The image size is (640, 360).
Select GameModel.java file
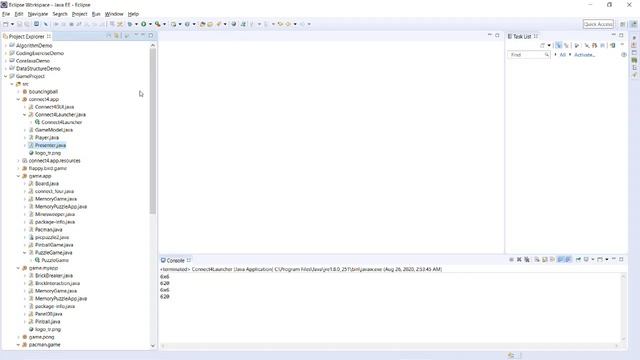(53, 130)
